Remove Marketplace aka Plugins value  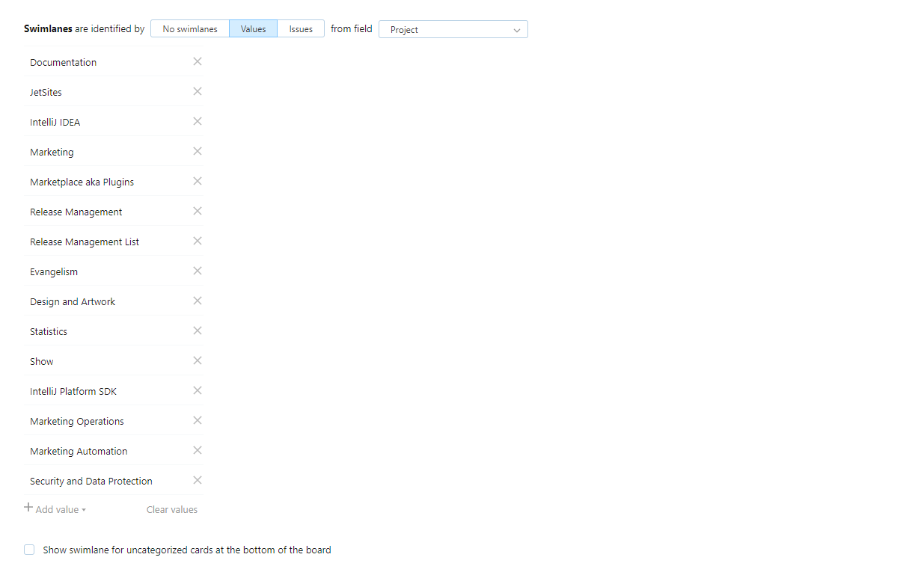(x=198, y=181)
